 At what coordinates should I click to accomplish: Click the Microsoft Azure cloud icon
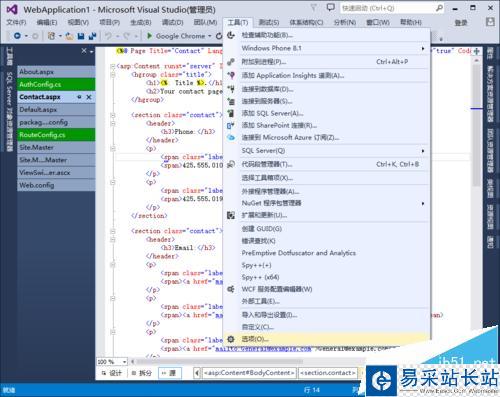click(231, 137)
